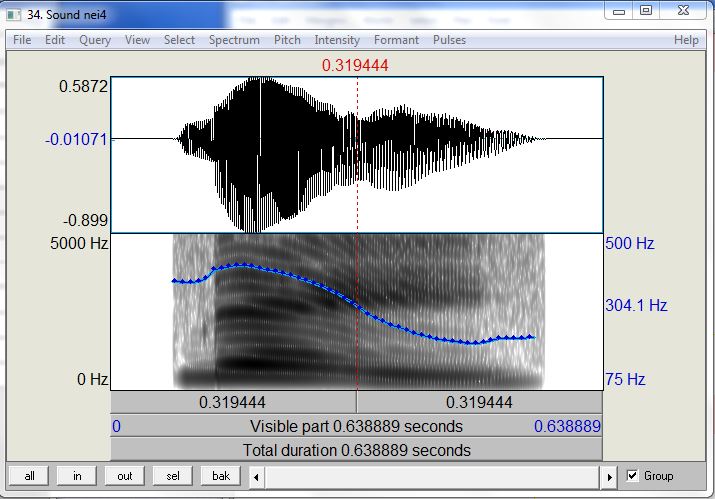Click the 5000 Hz spectrogram top label
This screenshot has width=715, height=499.
[79, 243]
